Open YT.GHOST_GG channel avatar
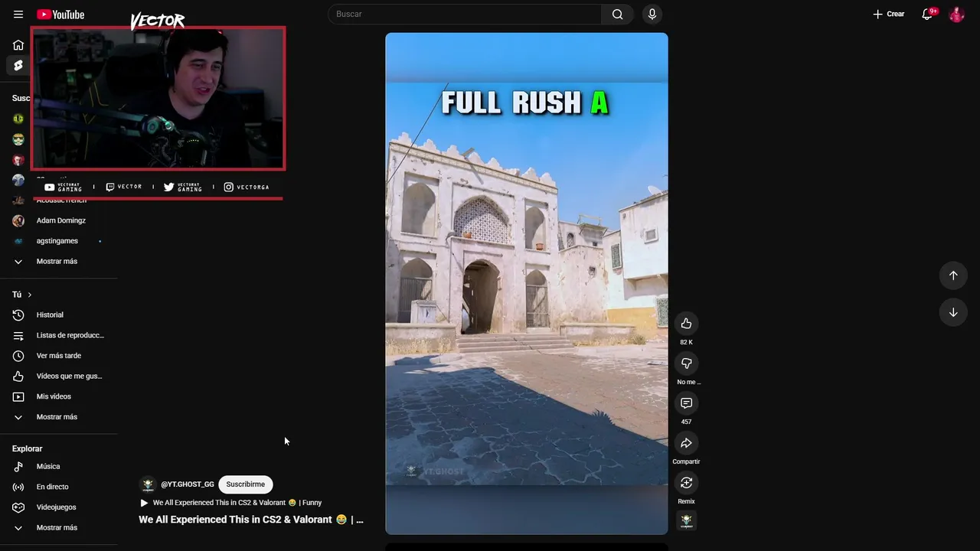 (x=148, y=484)
